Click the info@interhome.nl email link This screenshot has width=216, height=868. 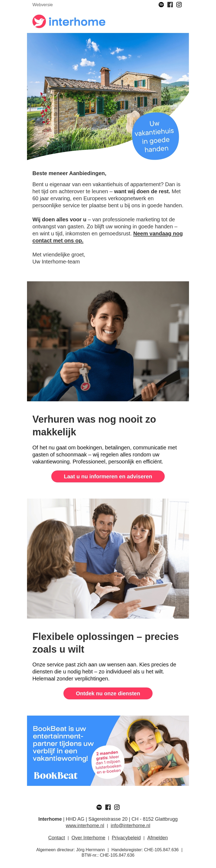coord(130,826)
